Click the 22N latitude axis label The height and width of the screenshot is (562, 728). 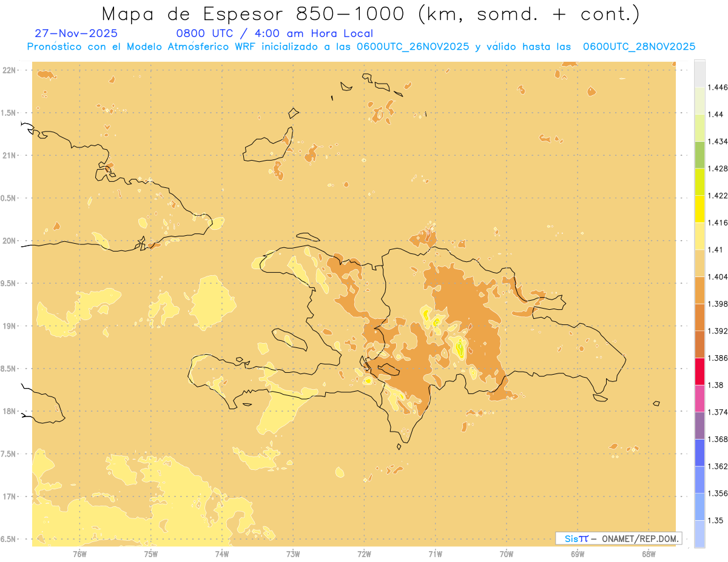pos(9,70)
